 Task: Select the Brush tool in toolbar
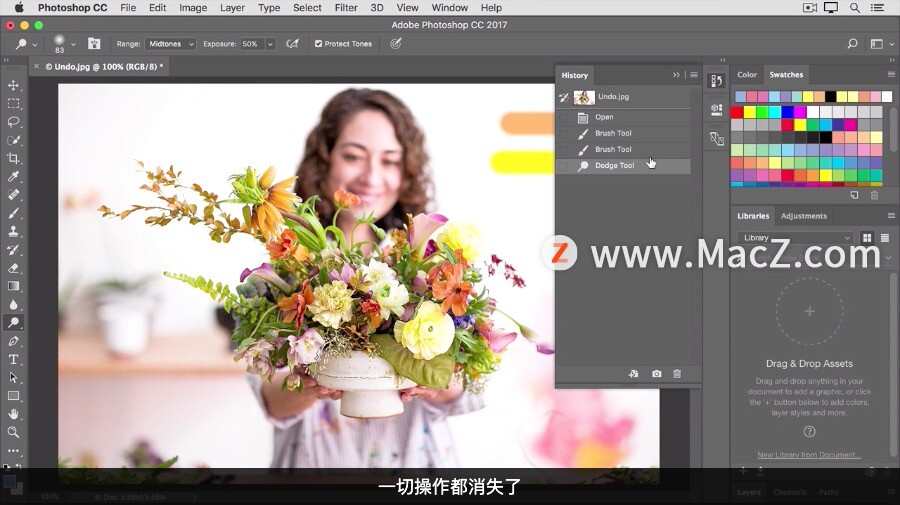(x=13, y=213)
